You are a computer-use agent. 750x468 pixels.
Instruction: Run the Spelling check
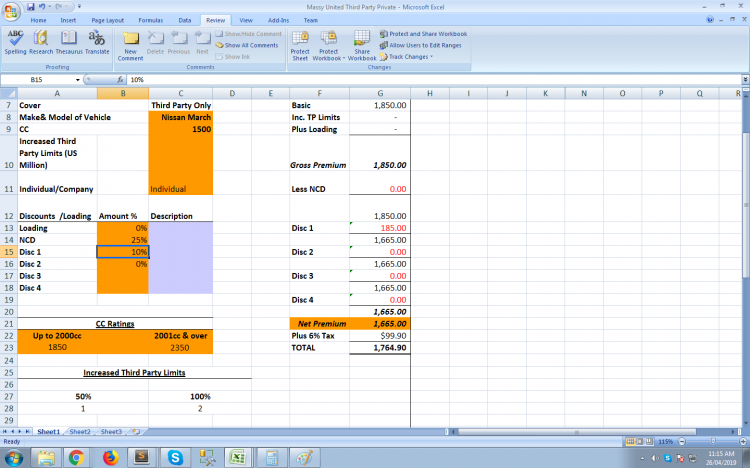[15, 43]
